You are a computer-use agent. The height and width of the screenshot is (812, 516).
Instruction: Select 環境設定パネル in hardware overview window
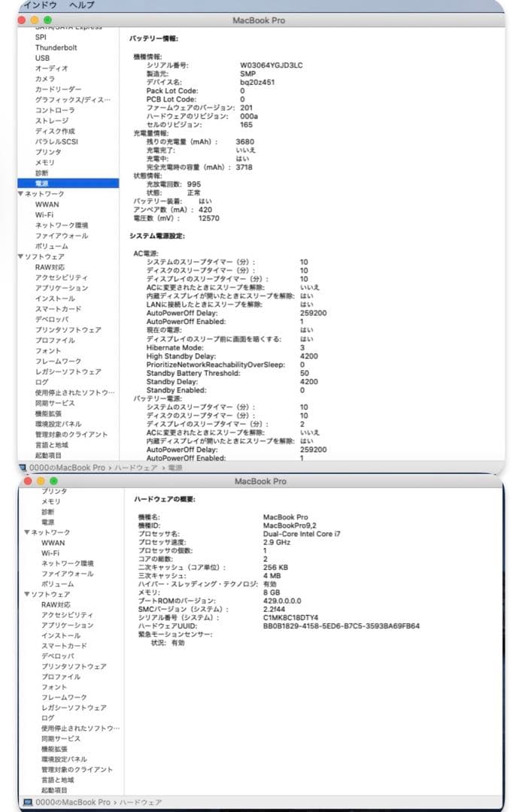(64, 759)
